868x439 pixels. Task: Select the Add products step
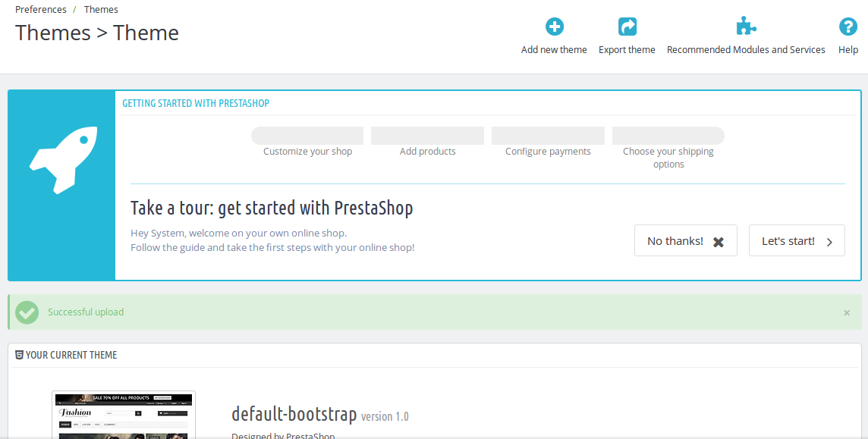pos(428,142)
